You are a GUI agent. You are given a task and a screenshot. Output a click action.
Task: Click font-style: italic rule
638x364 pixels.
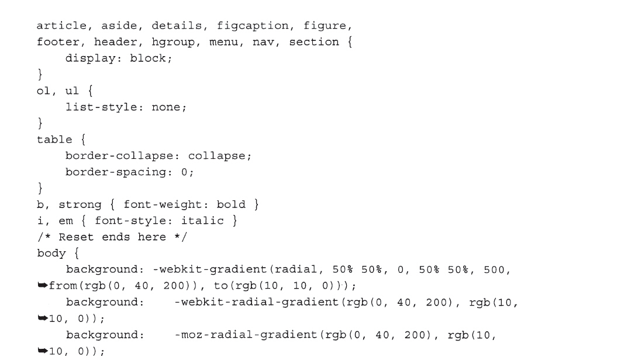(160, 221)
